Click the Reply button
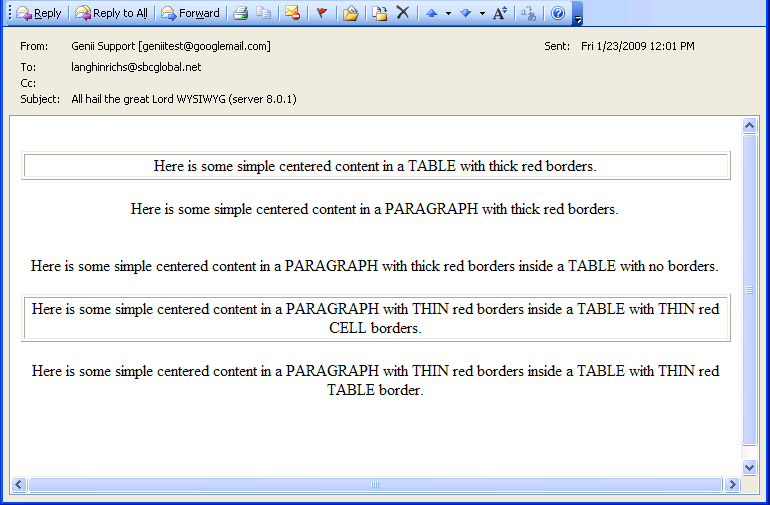770x505 pixels. click(39, 13)
